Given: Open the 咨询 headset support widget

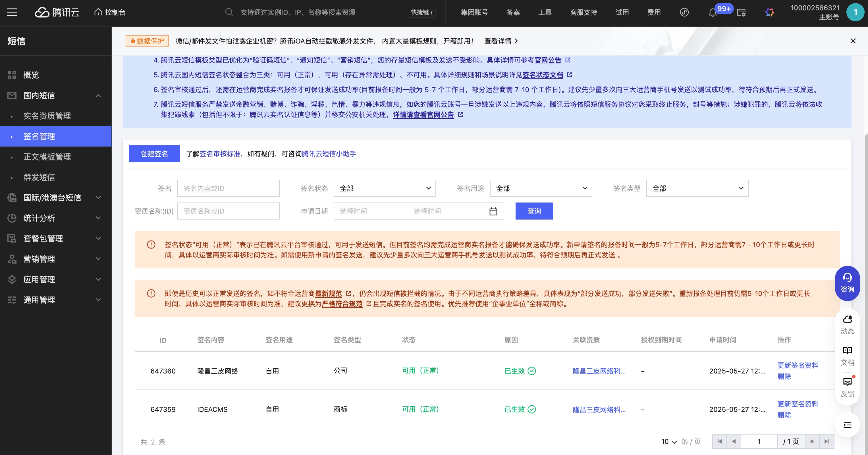Looking at the screenshot, I should tap(847, 283).
